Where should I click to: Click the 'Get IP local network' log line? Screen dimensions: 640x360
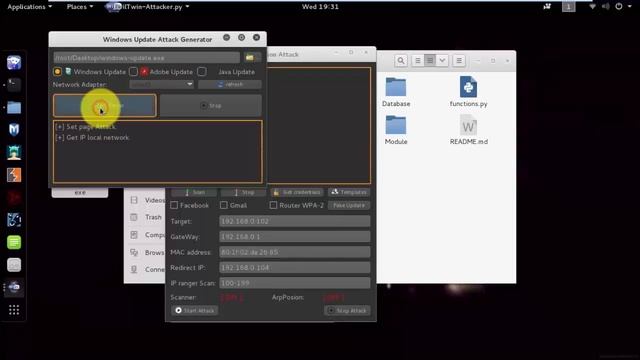click(92, 138)
